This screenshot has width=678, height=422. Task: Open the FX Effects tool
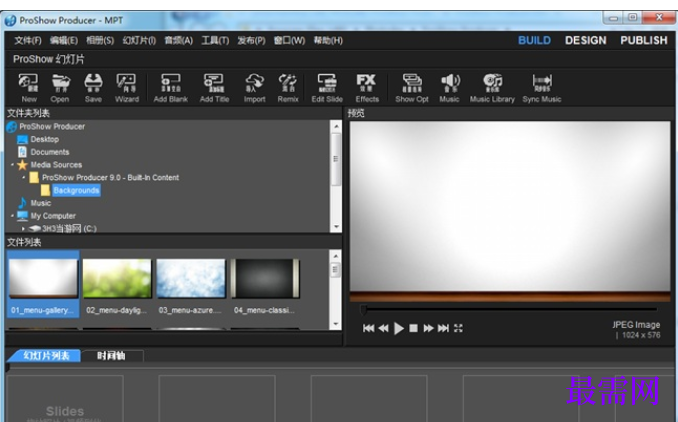367,88
